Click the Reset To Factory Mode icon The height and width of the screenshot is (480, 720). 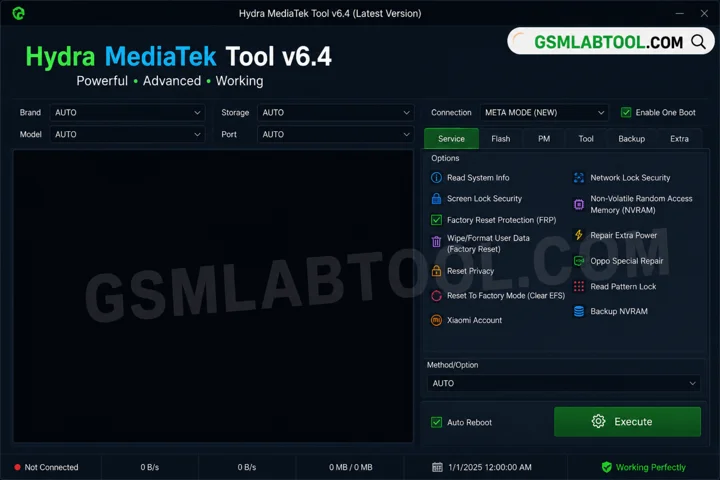coord(436,295)
